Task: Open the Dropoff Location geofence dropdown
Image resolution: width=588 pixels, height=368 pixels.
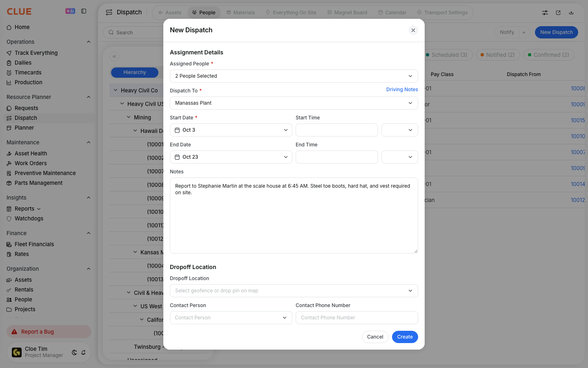Action: (x=294, y=291)
